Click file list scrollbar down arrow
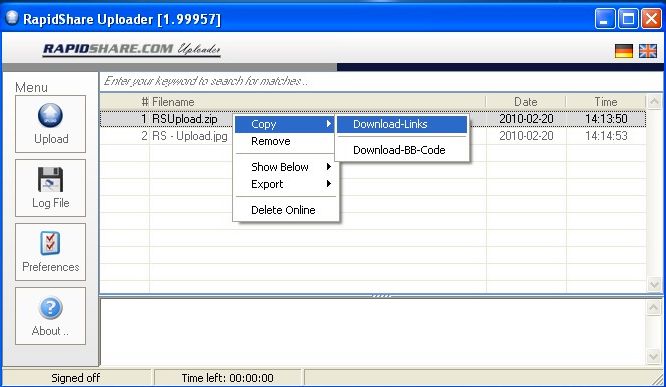The height and width of the screenshot is (387, 666). tap(654, 284)
